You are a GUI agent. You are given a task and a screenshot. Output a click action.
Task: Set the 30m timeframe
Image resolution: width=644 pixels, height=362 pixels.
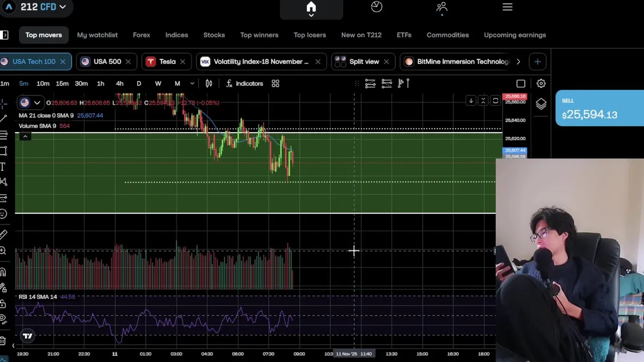click(x=81, y=83)
